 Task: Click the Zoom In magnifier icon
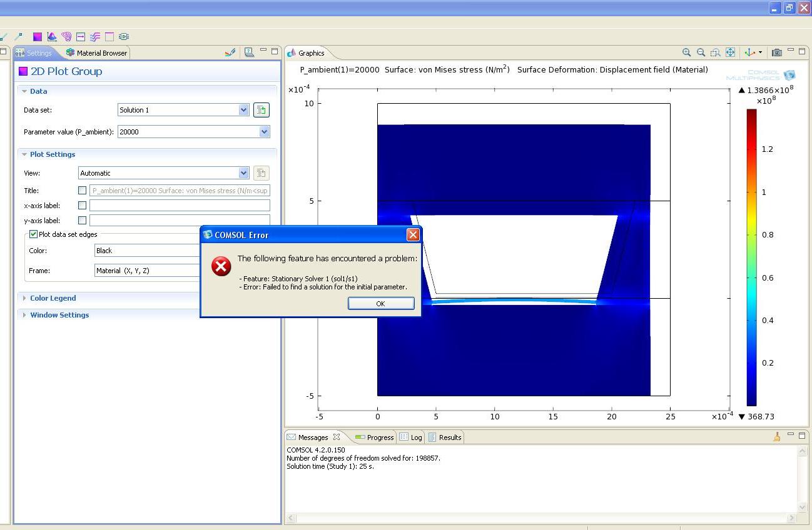[x=686, y=53]
